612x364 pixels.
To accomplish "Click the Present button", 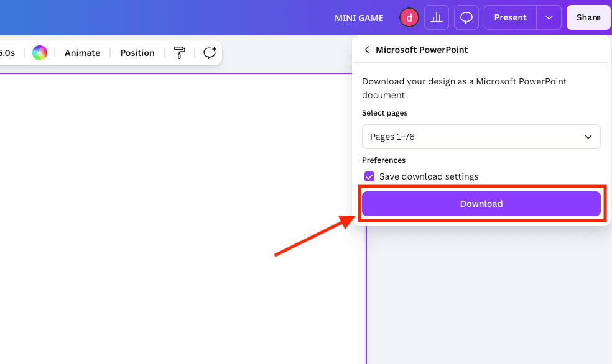I will click(x=510, y=17).
